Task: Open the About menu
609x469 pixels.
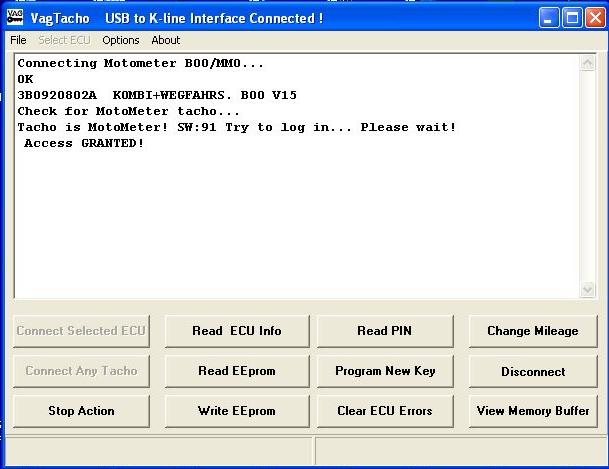Action: (166, 40)
